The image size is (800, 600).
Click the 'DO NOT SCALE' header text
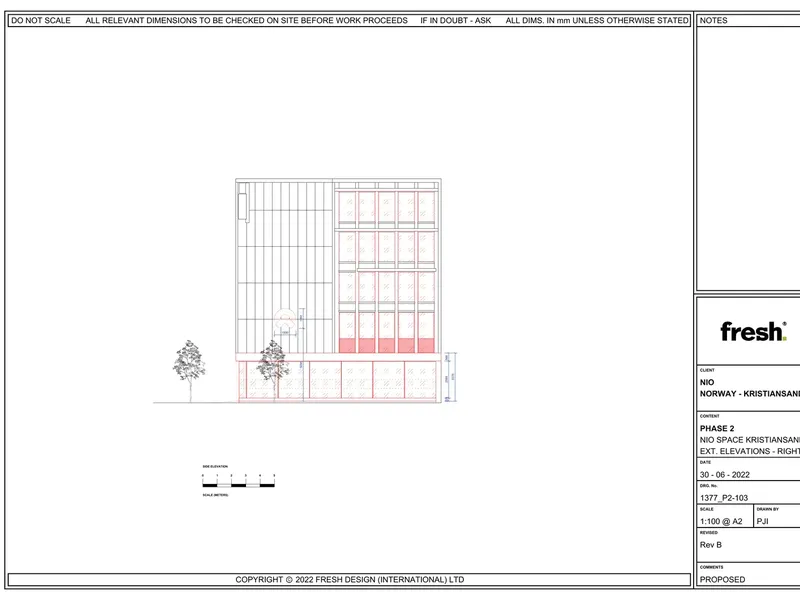coord(41,20)
